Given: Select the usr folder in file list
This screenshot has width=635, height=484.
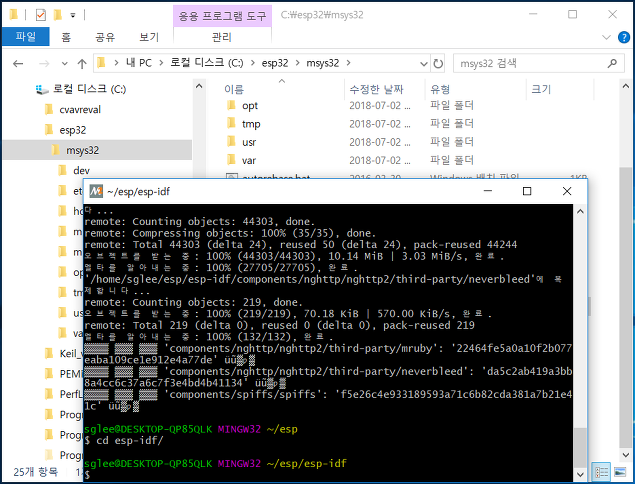Looking at the screenshot, I should tap(249, 142).
